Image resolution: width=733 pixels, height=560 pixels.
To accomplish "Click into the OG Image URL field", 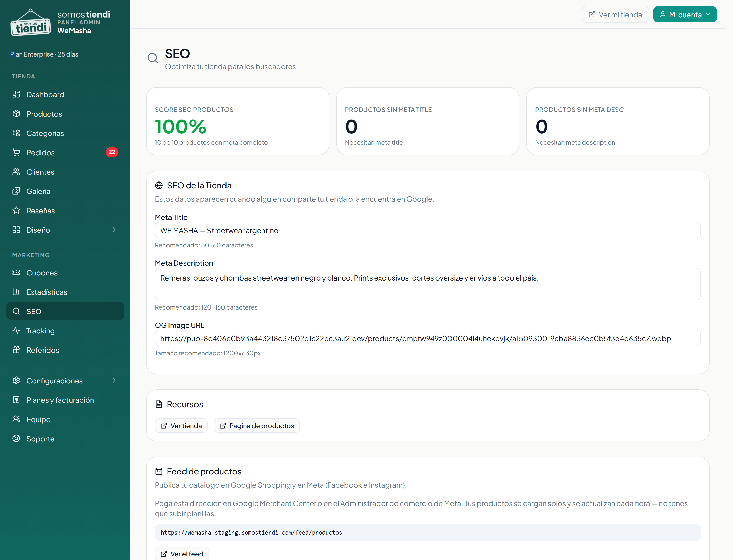I will coord(427,338).
